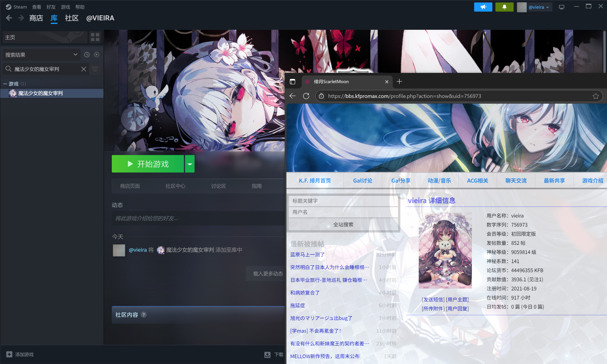Open advanced search filter options icon

pos(95,69)
